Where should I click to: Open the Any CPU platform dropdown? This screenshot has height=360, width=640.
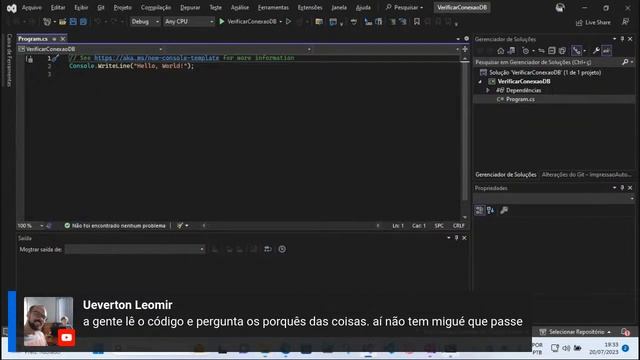point(189,21)
